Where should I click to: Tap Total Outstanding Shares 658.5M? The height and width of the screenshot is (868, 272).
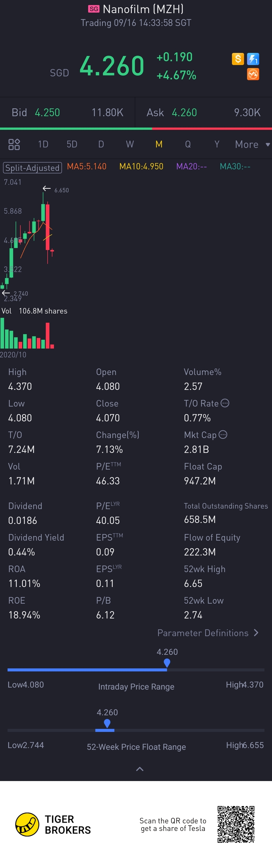[200, 520]
